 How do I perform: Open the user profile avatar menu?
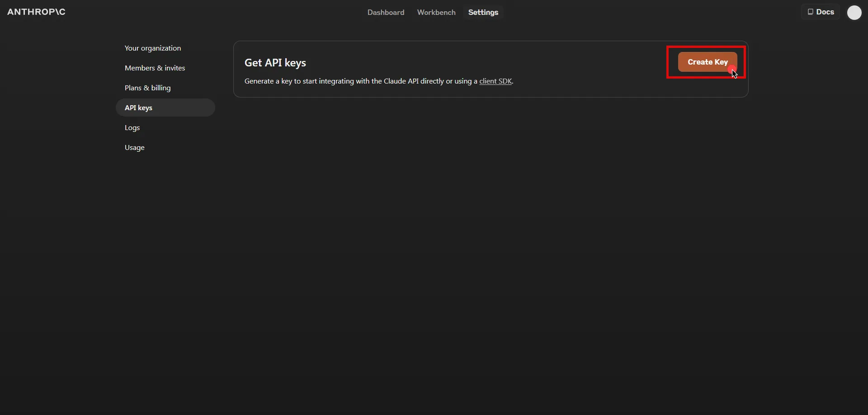click(x=854, y=13)
